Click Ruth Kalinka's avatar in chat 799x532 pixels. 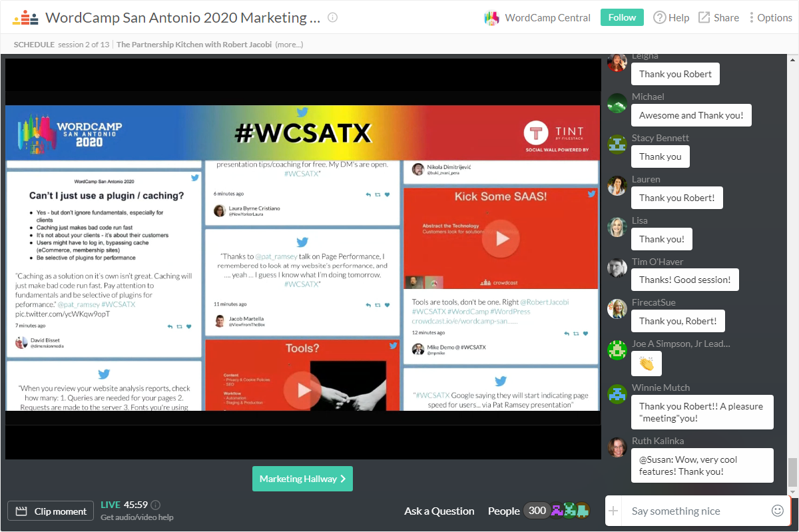pyautogui.click(x=617, y=447)
